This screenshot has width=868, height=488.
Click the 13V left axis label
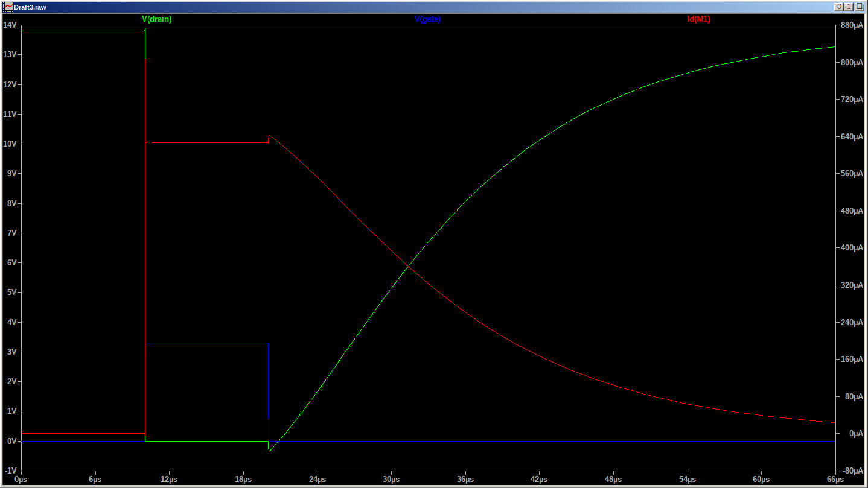click(10, 54)
